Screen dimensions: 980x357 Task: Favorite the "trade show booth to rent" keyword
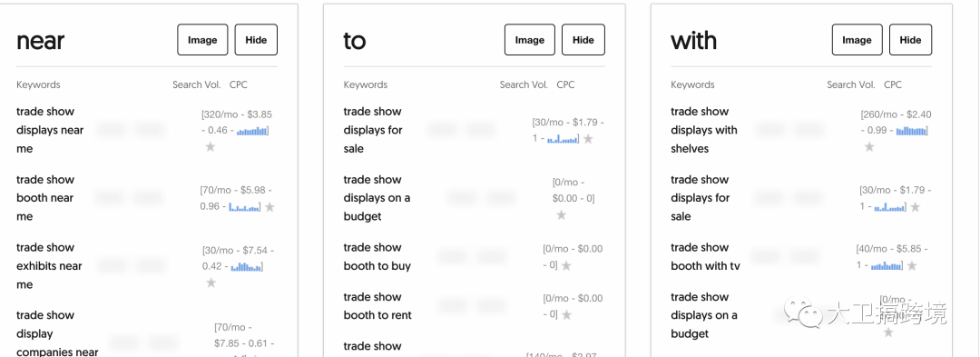(566, 314)
